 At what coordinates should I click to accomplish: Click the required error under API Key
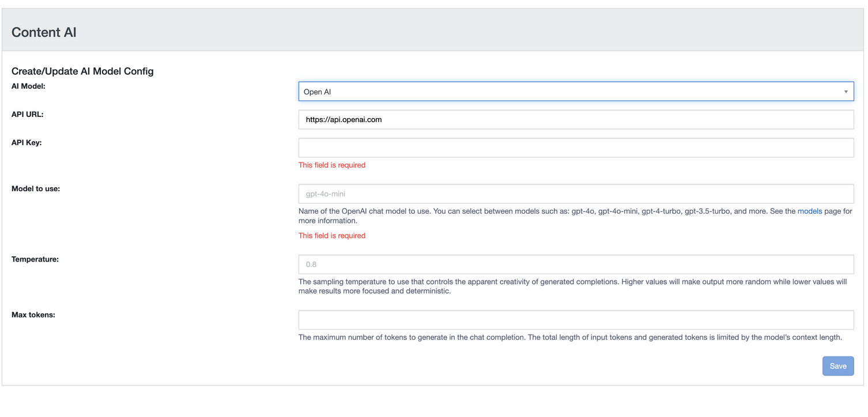point(331,165)
